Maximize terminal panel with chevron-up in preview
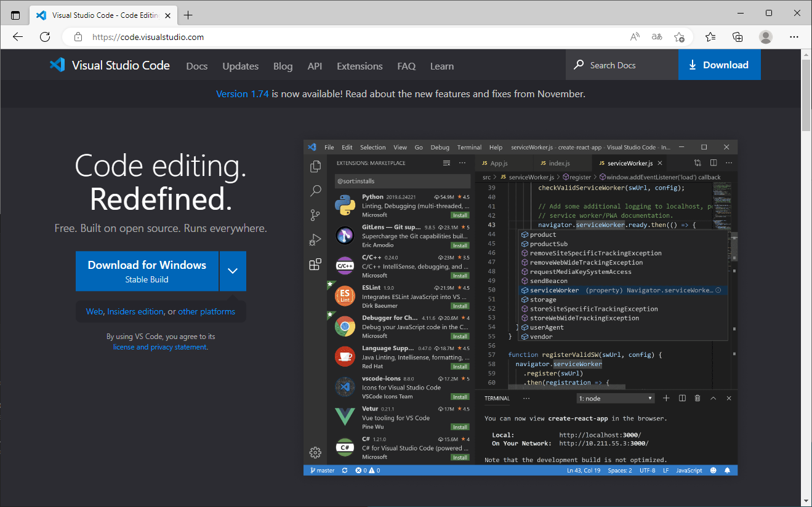The image size is (812, 507). click(x=714, y=398)
